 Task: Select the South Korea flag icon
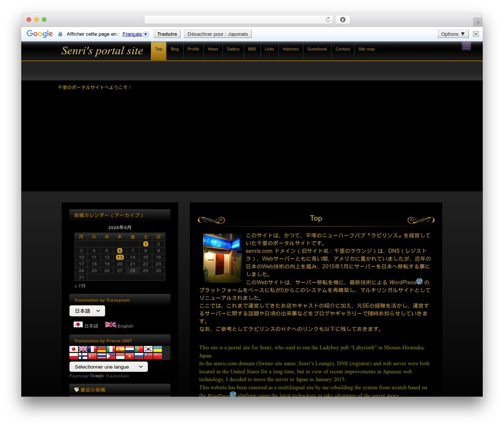point(148,349)
